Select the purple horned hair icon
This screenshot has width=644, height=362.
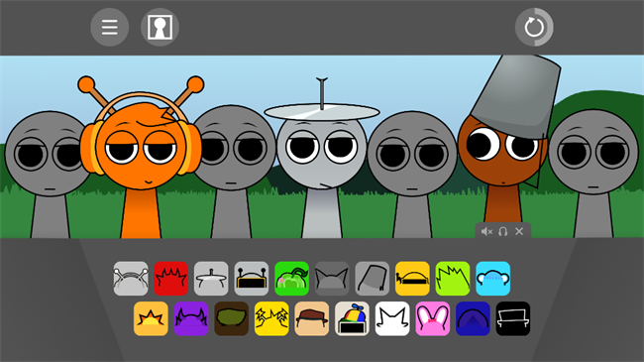tap(191, 318)
